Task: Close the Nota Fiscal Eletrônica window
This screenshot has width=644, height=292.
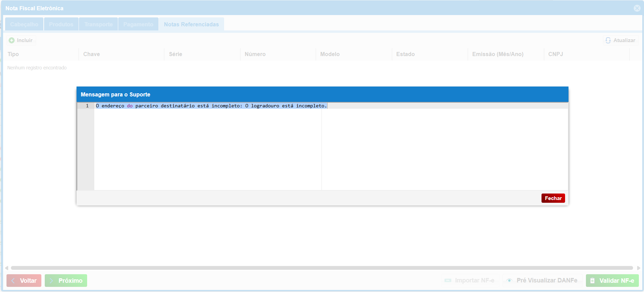Action: click(x=637, y=8)
